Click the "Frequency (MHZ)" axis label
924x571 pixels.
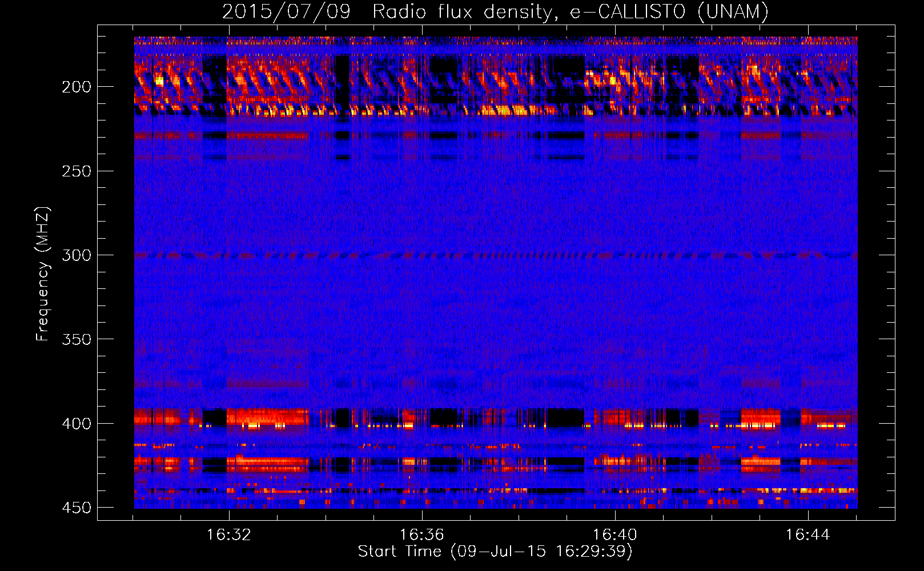[x=43, y=274]
